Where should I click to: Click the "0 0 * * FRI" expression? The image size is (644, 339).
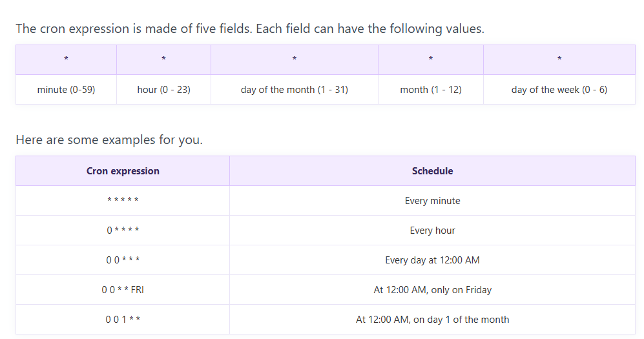[x=123, y=290]
